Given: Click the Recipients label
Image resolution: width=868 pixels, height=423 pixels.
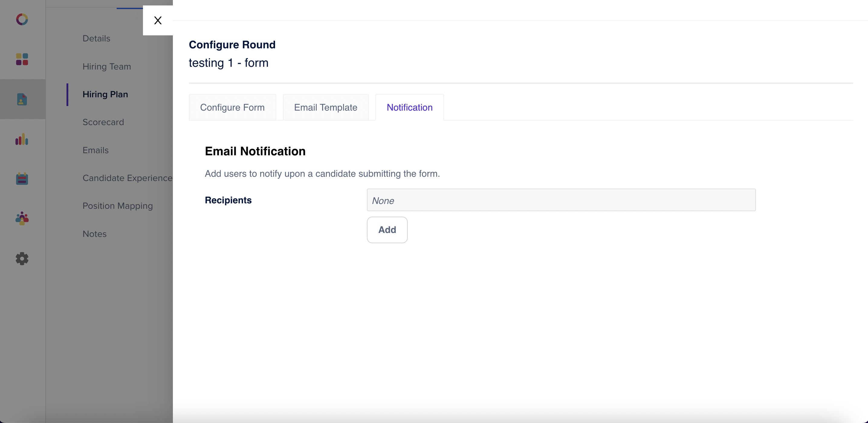Looking at the screenshot, I should [228, 200].
